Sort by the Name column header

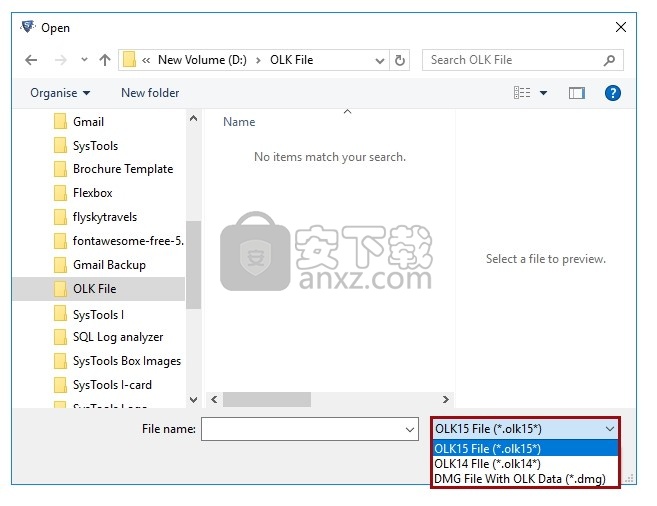[x=239, y=122]
